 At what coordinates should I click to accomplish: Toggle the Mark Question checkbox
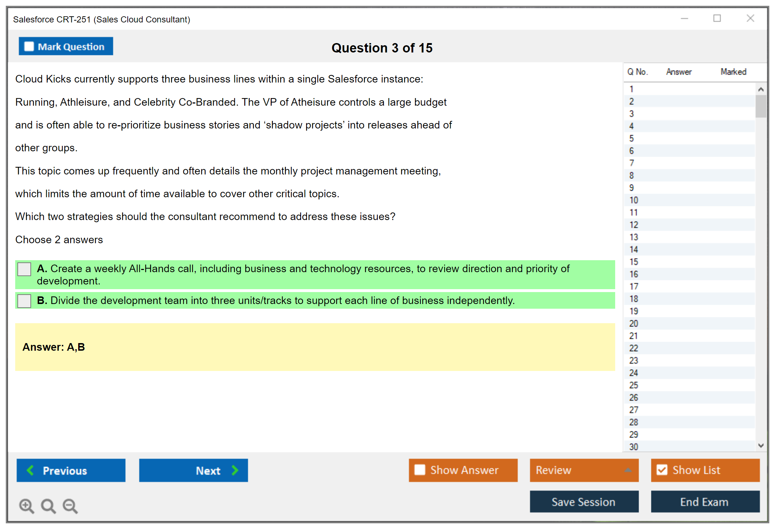[x=29, y=47]
